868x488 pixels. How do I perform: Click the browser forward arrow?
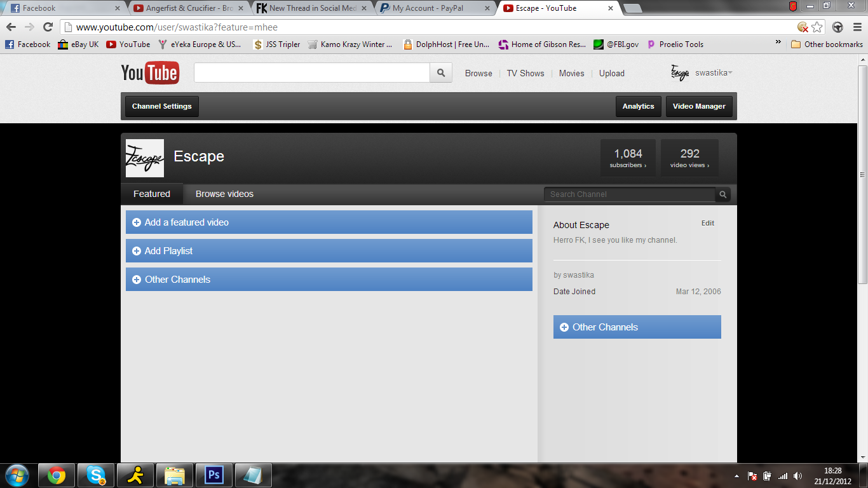[29, 27]
